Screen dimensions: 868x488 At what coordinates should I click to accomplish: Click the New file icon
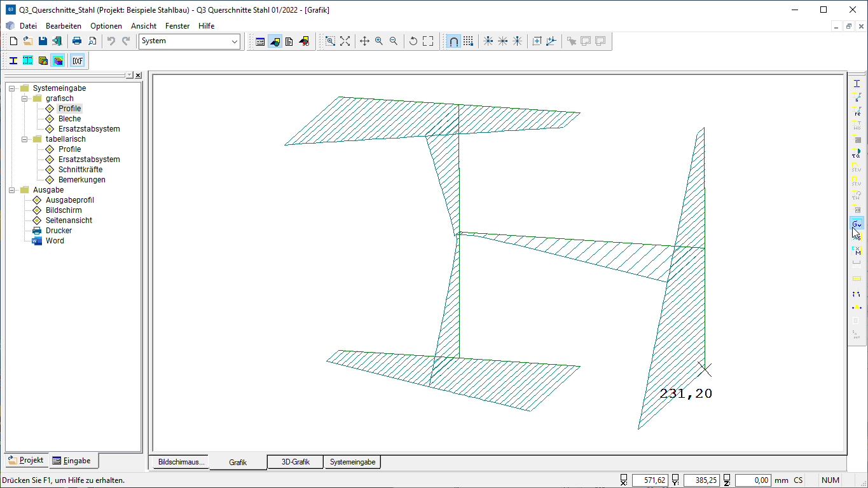(13, 41)
